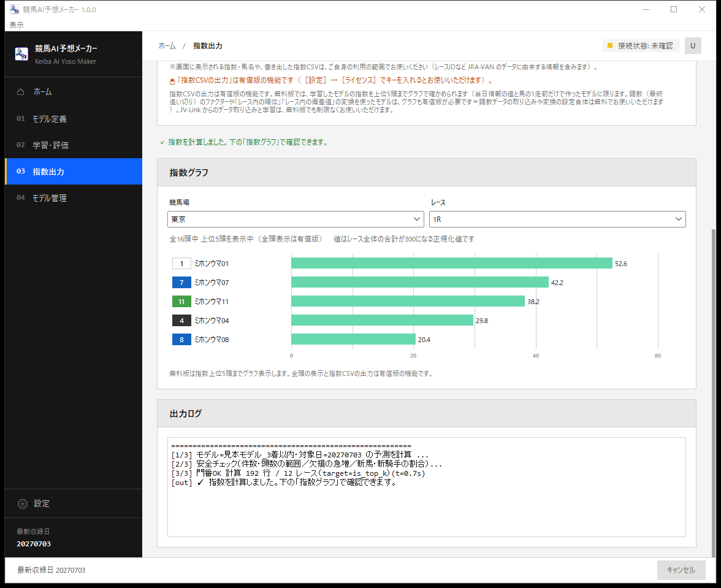Click the blue number 8 badge
The image size is (721, 588).
coord(181,339)
